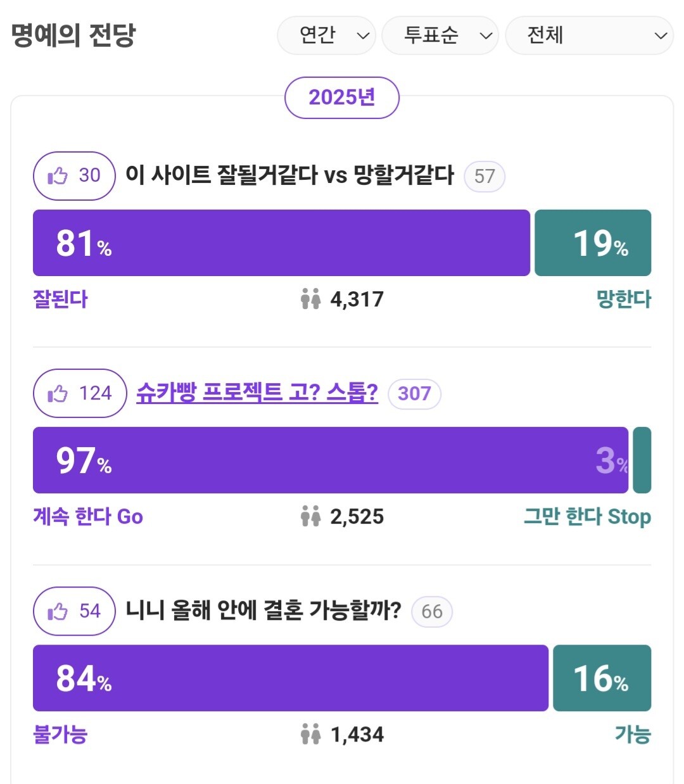Viewport: 684px width, 784px height.
Task: Like the site poll with 30 thumbs-up
Action: (73, 175)
